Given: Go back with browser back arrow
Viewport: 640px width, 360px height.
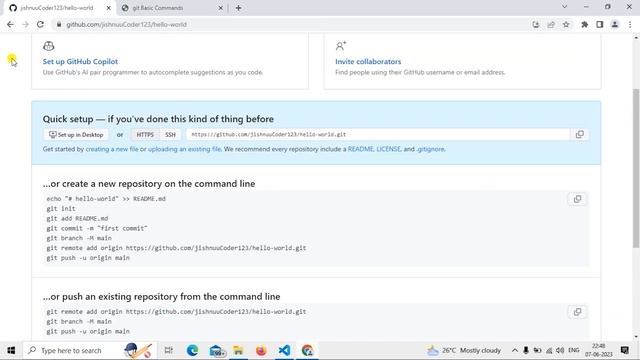Looking at the screenshot, I should coord(10,24).
